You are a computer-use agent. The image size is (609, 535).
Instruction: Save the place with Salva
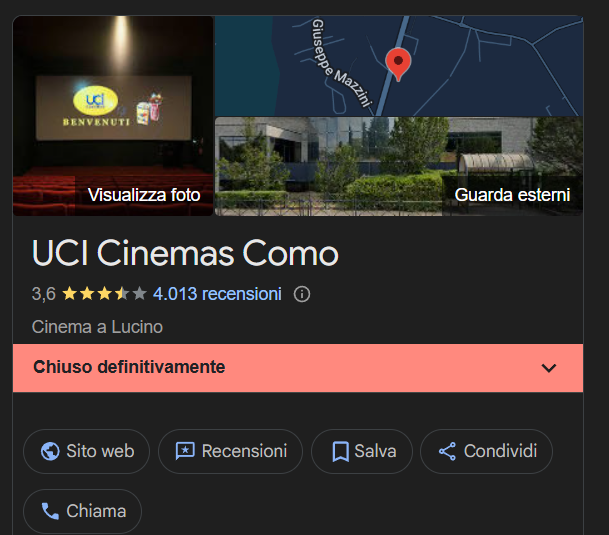coord(362,451)
